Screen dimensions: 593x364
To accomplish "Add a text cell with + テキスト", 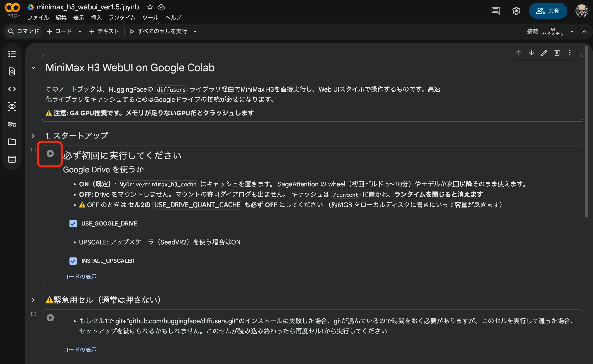I will [x=104, y=31].
